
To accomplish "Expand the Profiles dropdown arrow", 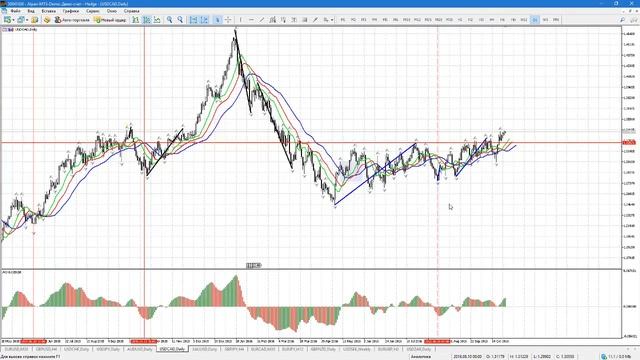I will click(27, 20).
